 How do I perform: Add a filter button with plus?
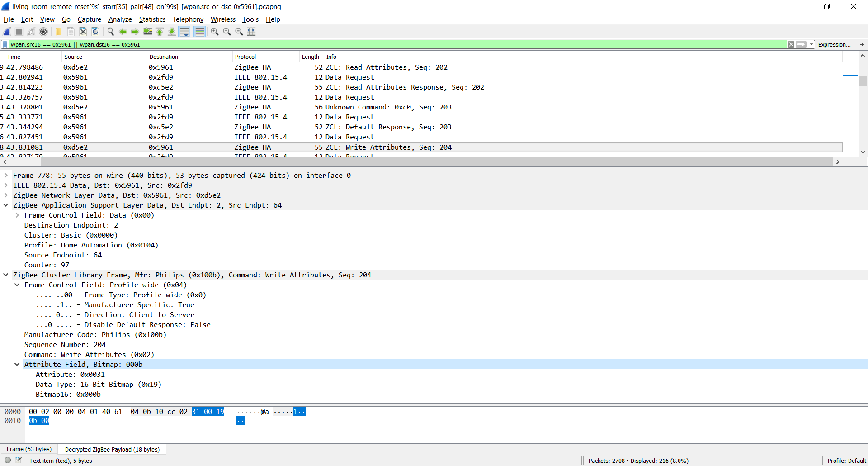tap(862, 44)
